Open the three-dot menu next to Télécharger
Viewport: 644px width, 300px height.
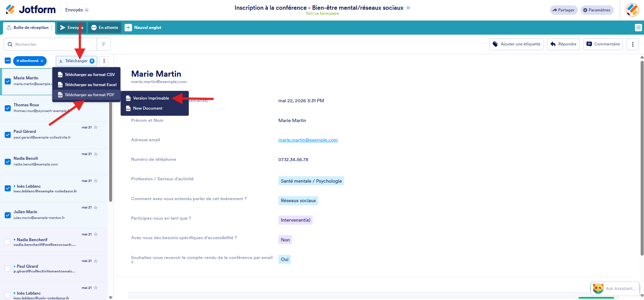pyautogui.click(x=104, y=61)
